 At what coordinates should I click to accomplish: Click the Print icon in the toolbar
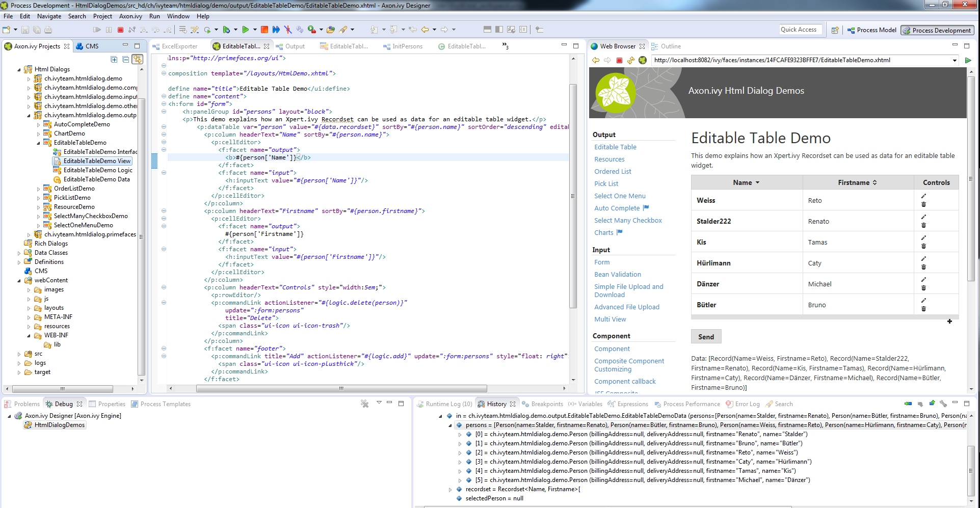coord(48,30)
